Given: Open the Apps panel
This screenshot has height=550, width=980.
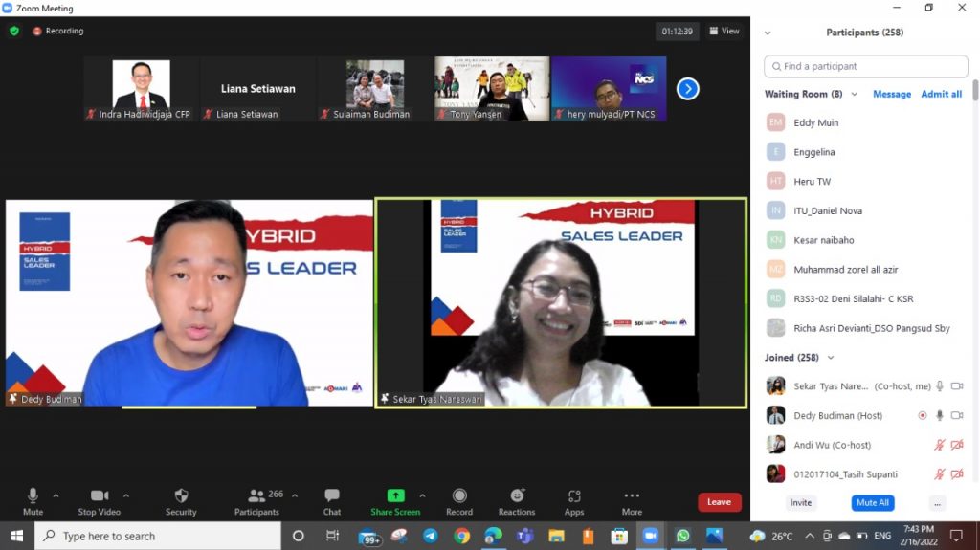Looking at the screenshot, I should (x=574, y=500).
